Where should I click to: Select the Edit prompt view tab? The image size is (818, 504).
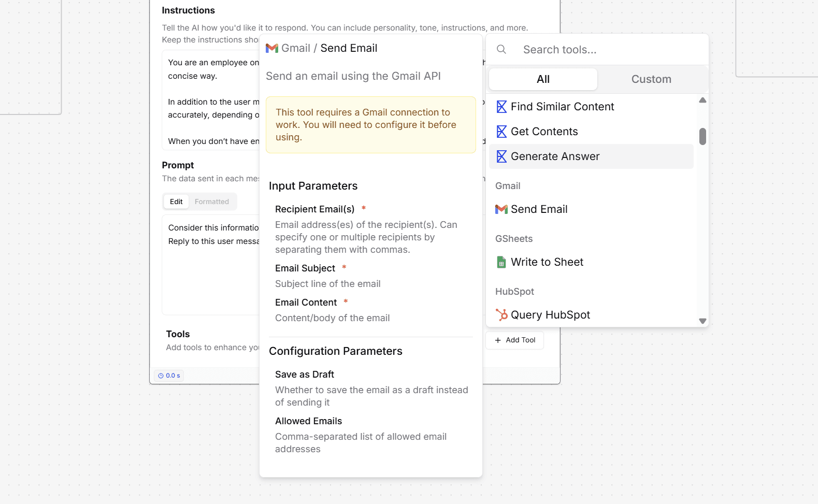(x=176, y=201)
